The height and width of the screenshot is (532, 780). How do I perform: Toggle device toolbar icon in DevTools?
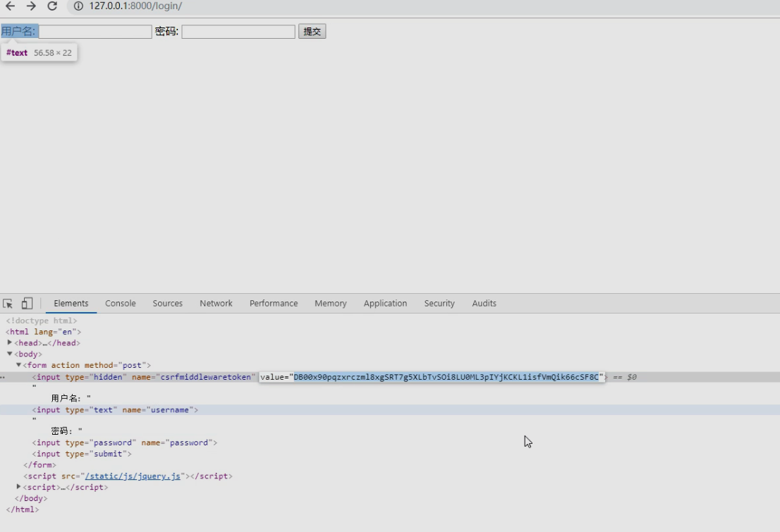pos(27,303)
